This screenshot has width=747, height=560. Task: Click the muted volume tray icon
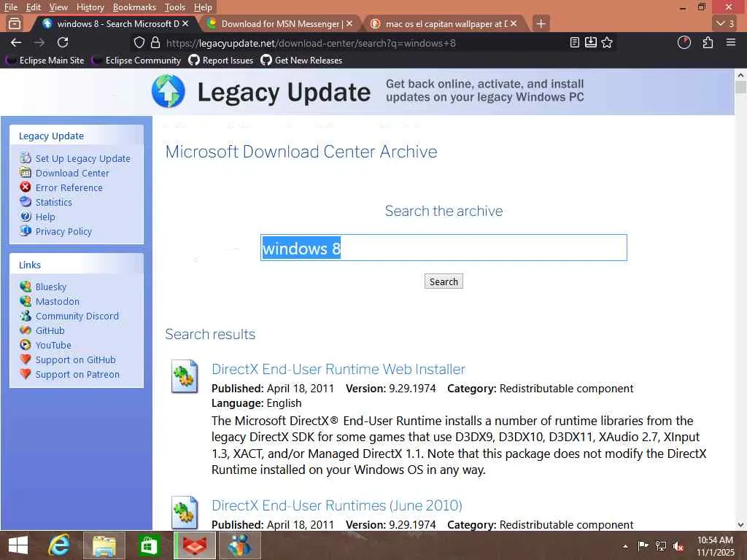click(678, 546)
